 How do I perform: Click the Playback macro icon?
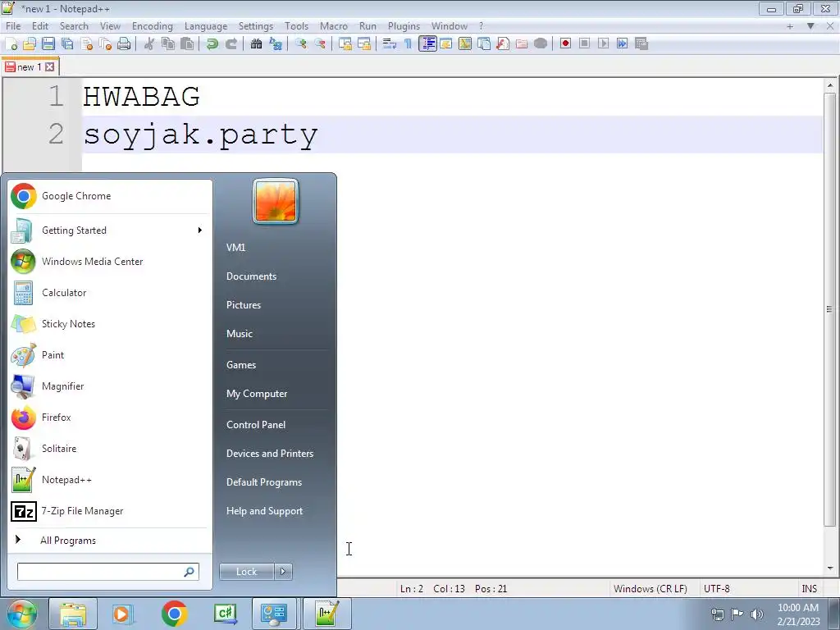[603, 44]
